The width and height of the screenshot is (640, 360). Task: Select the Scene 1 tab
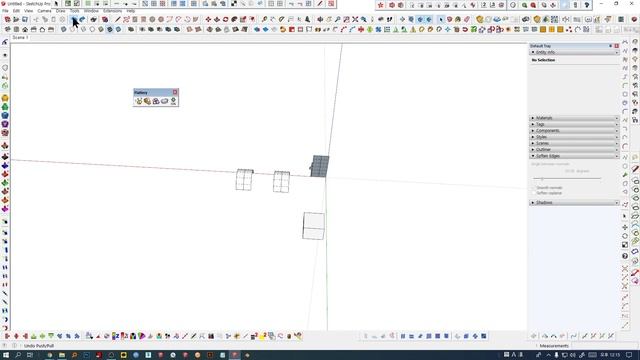20,38
